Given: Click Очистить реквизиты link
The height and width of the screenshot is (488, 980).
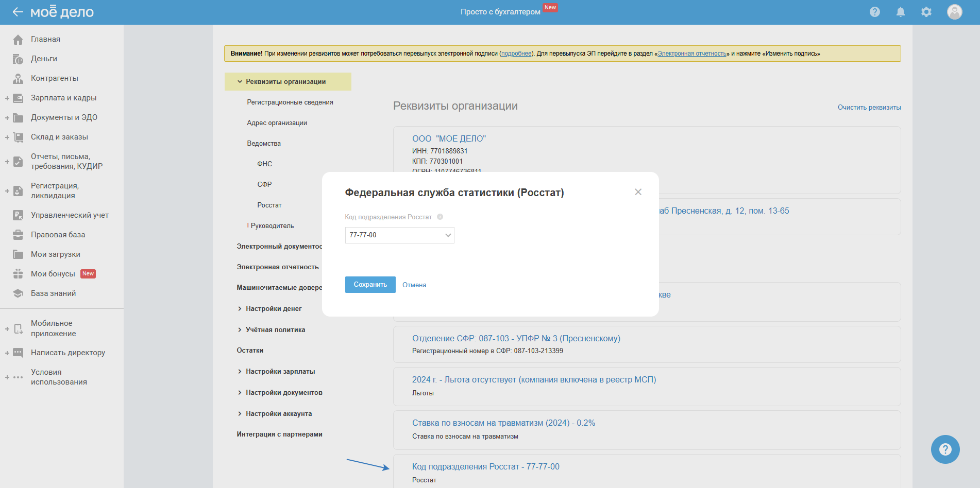Looking at the screenshot, I should [x=869, y=108].
